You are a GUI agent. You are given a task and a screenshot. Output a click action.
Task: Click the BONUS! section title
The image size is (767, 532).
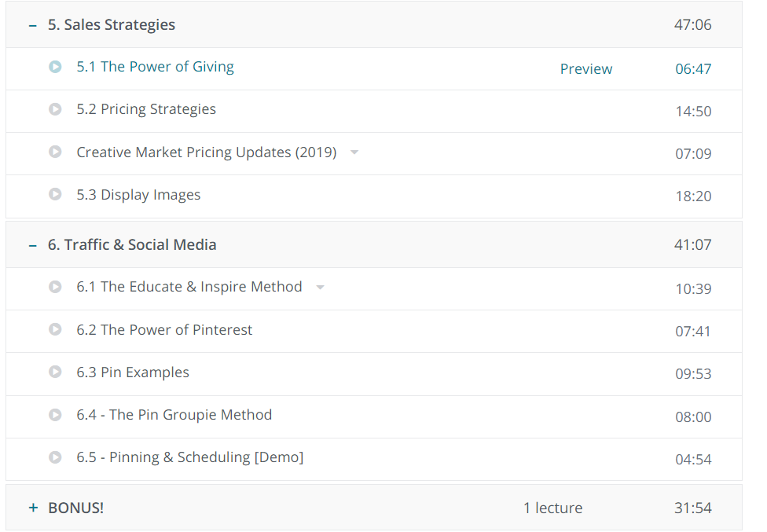[75, 508]
